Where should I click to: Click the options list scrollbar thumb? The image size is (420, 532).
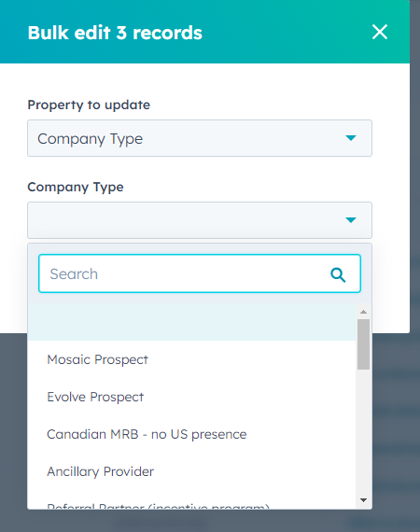point(364,344)
